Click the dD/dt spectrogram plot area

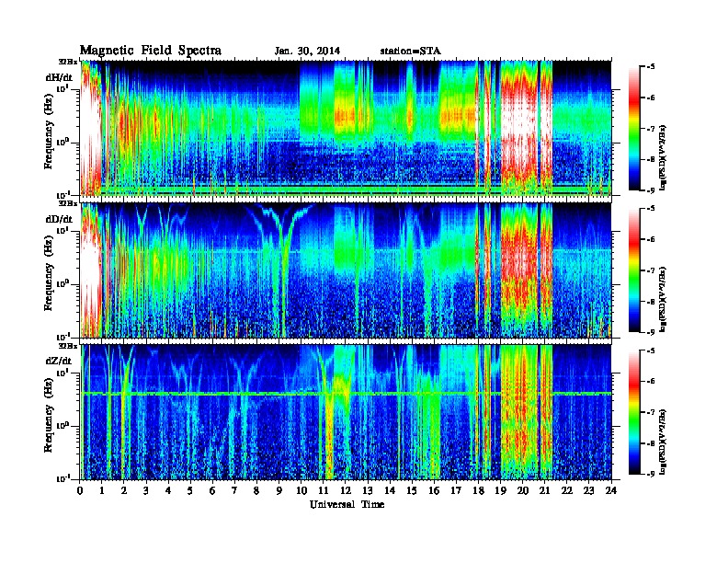pos(346,270)
